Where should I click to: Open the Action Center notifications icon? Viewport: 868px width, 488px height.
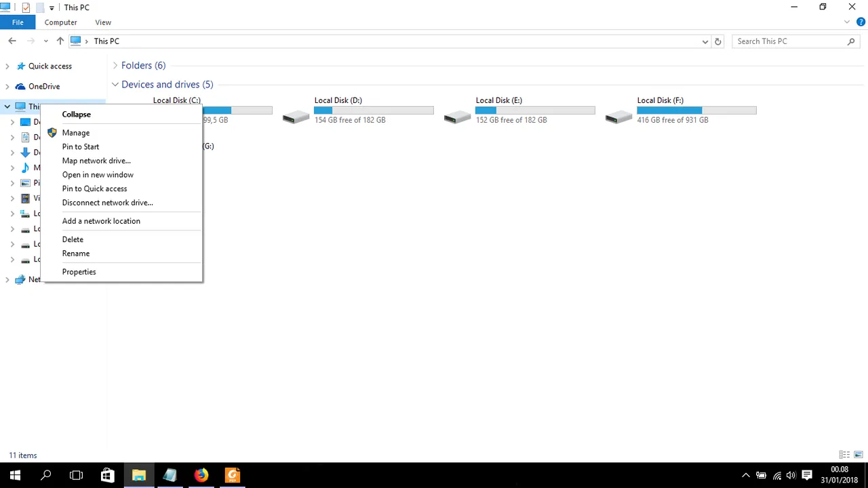807,476
